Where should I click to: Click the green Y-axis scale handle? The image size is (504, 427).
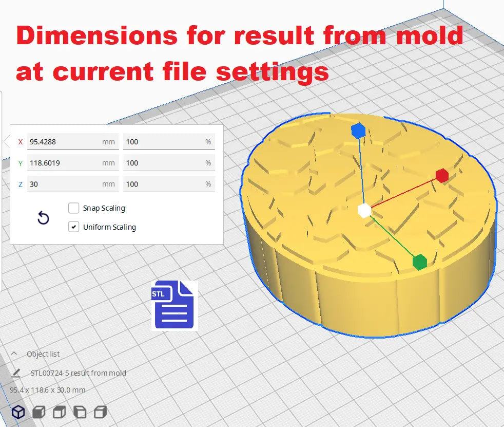coord(419,262)
